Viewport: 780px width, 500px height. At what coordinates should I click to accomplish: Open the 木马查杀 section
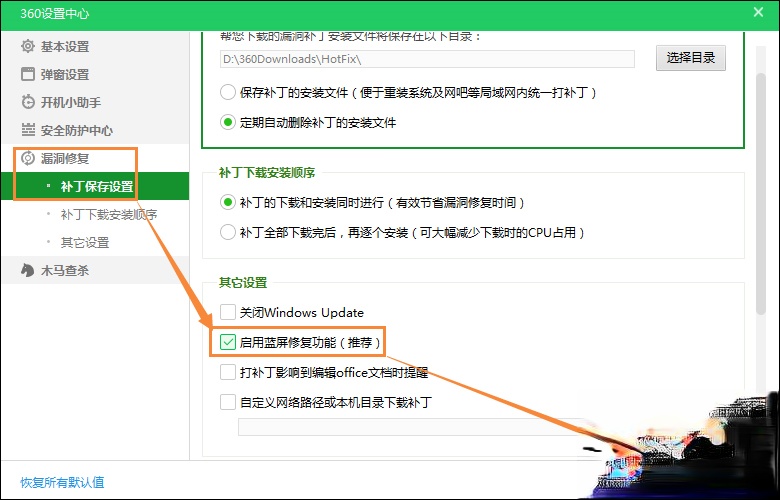[x=95, y=271]
